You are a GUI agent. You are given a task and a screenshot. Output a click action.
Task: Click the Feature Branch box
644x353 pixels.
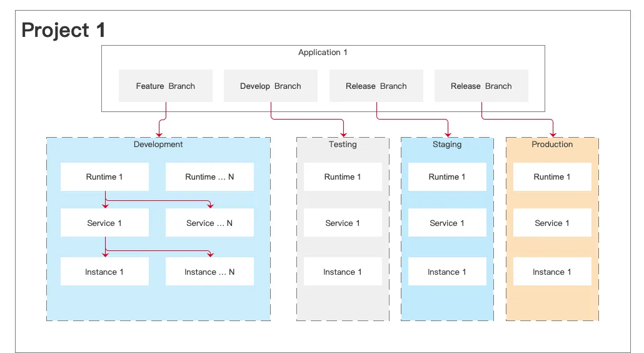click(x=166, y=86)
